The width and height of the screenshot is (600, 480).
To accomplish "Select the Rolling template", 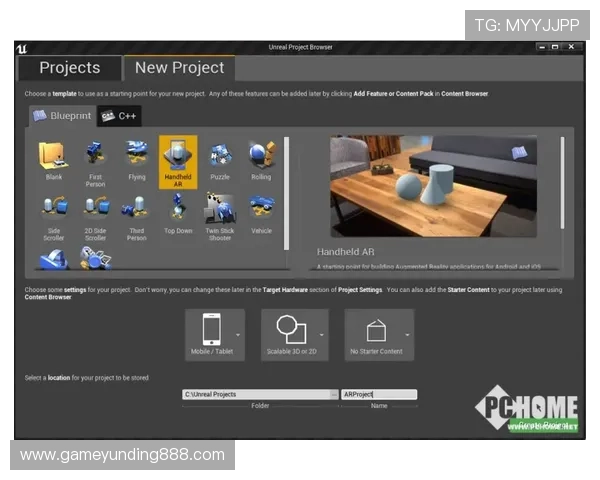I will pos(261,162).
